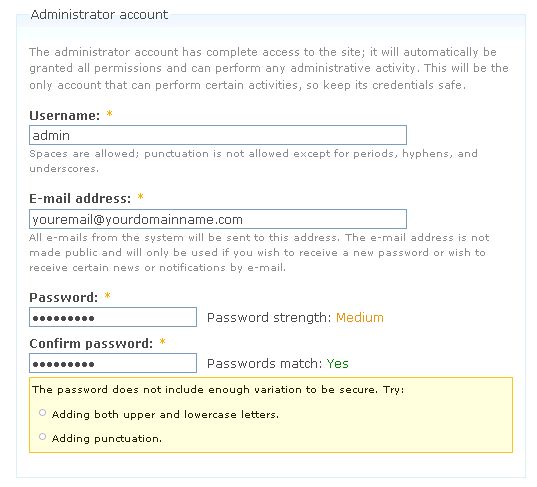Click the Medium password strength indicator
The image size is (537, 487).
(360, 317)
